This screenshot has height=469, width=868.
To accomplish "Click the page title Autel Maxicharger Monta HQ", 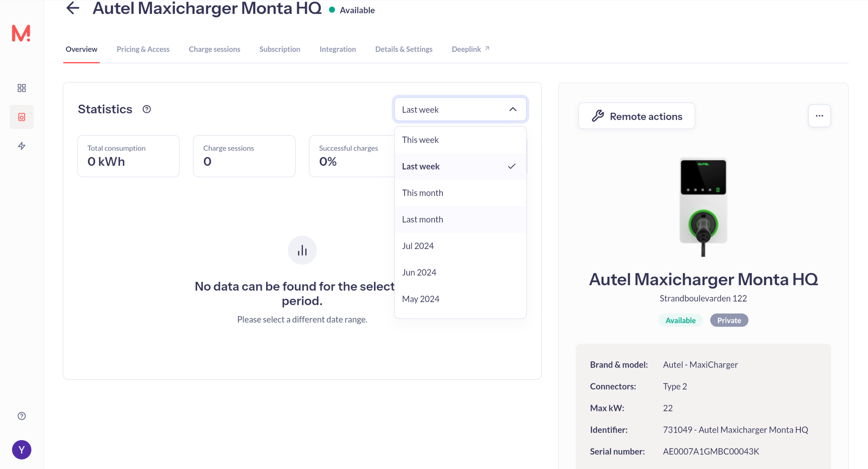I will point(207,8).
